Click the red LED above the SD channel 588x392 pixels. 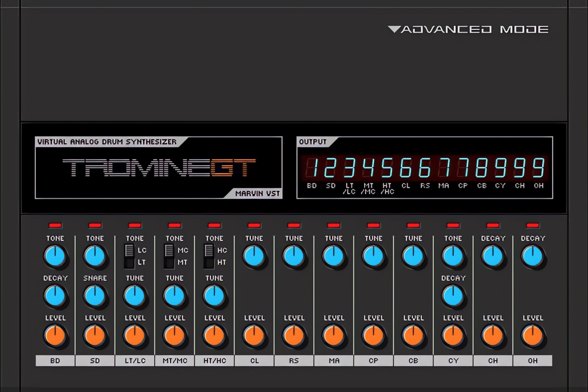95,225
